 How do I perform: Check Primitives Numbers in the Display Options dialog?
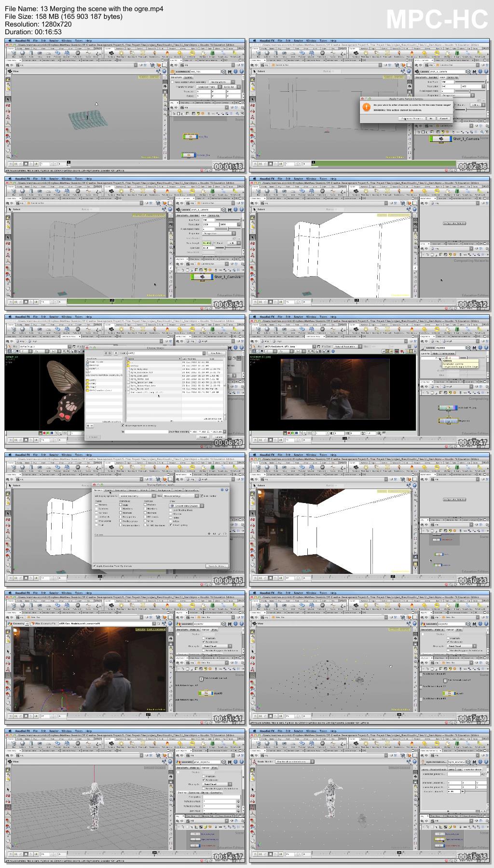(121, 509)
